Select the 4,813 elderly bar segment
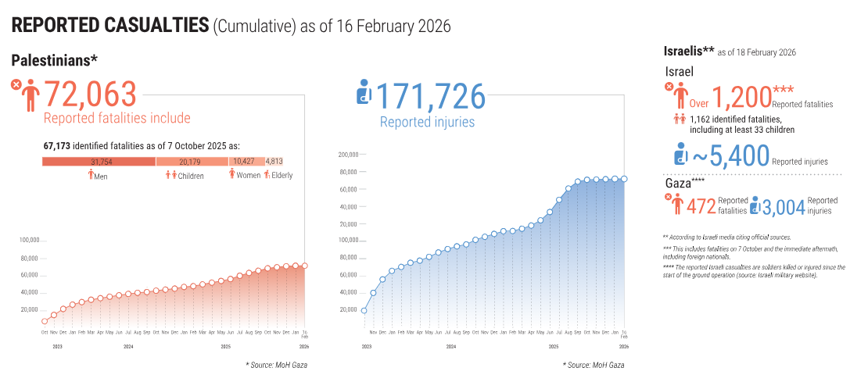Viewport: 868px width, 382px height. (x=274, y=161)
